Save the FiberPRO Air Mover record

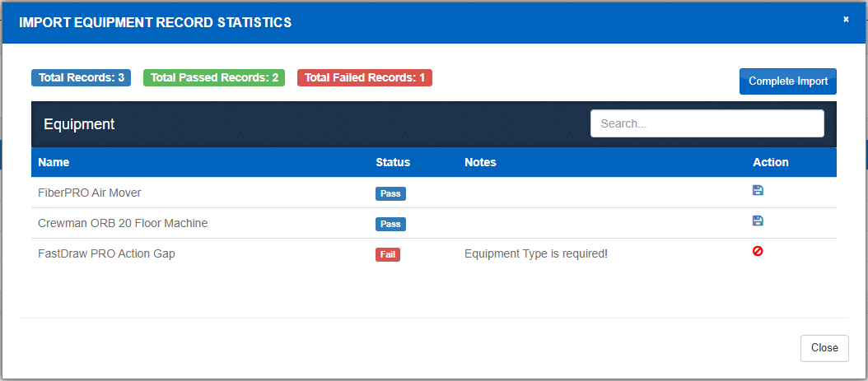point(758,190)
